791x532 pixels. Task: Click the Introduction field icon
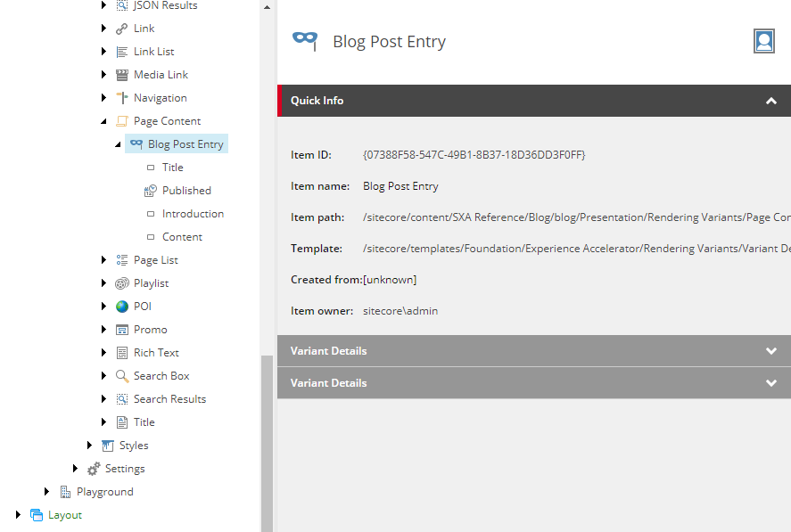point(151,214)
